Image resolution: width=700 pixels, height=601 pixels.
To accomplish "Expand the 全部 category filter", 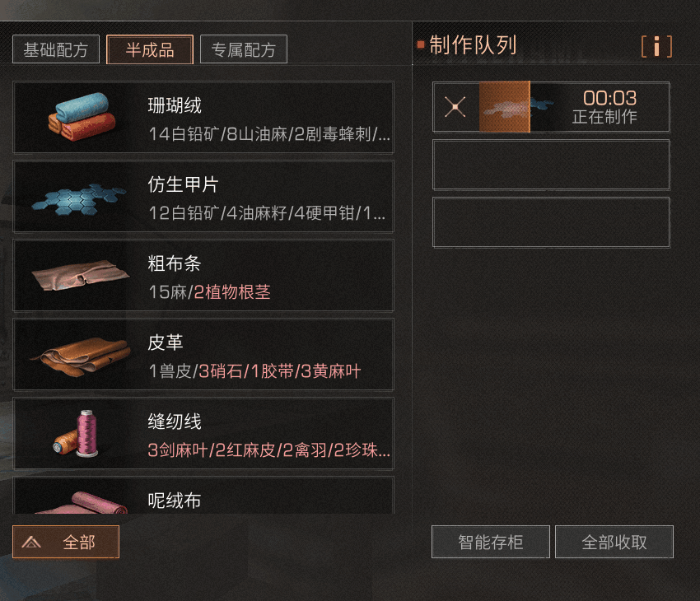I will (x=66, y=542).
